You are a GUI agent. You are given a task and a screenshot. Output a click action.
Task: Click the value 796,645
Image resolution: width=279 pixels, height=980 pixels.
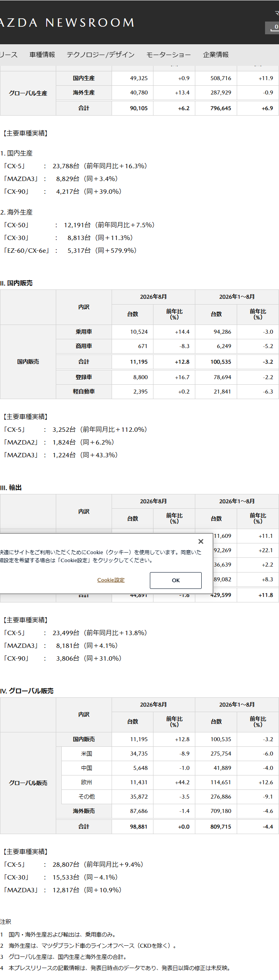coord(221,108)
